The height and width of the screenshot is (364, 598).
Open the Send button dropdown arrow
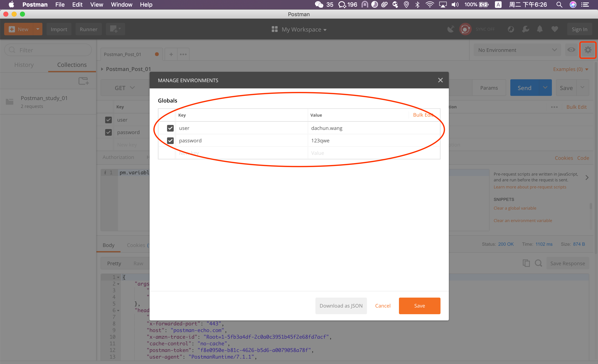pyautogui.click(x=545, y=88)
